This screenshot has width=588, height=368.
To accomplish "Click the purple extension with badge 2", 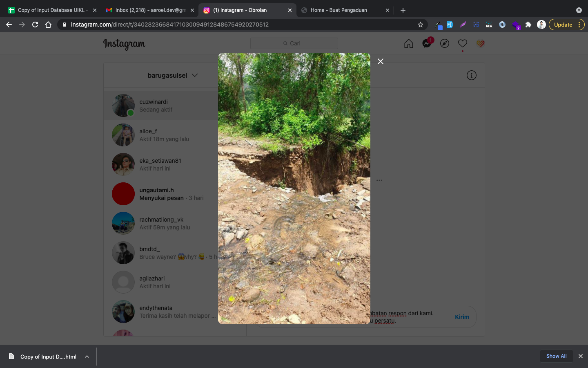I will coord(516,25).
